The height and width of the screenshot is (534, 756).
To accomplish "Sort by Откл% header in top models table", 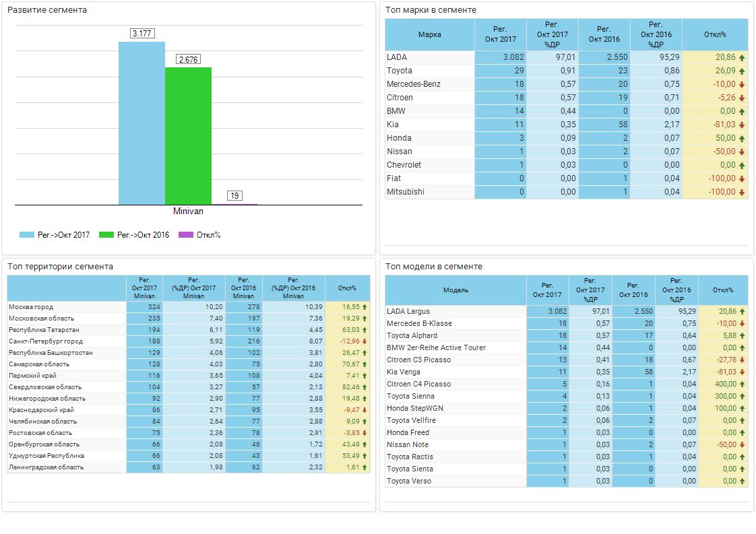I will point(723,290).
